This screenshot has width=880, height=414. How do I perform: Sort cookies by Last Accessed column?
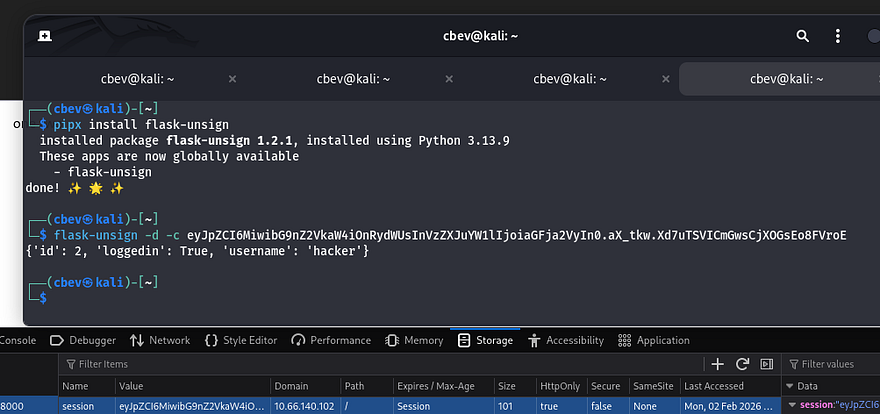coord(718,386)
